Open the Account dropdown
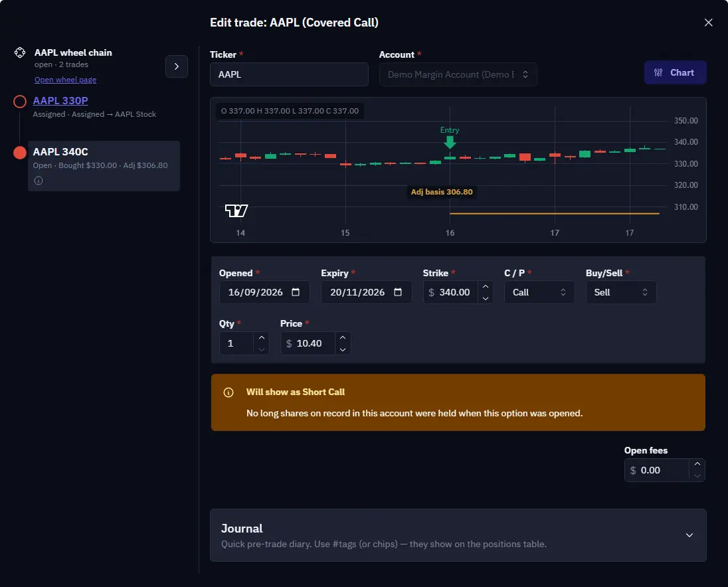This screenshot has width=728, height=587. coord(458,74)
